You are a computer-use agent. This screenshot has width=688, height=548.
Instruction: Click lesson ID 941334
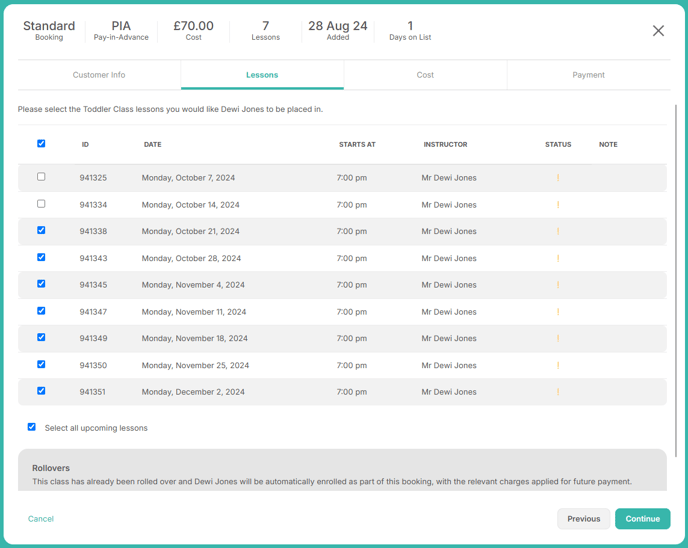point(93,205)
